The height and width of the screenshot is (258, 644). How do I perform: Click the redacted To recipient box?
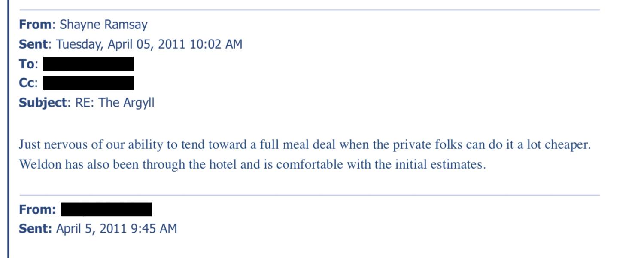[x=88, y=64]
